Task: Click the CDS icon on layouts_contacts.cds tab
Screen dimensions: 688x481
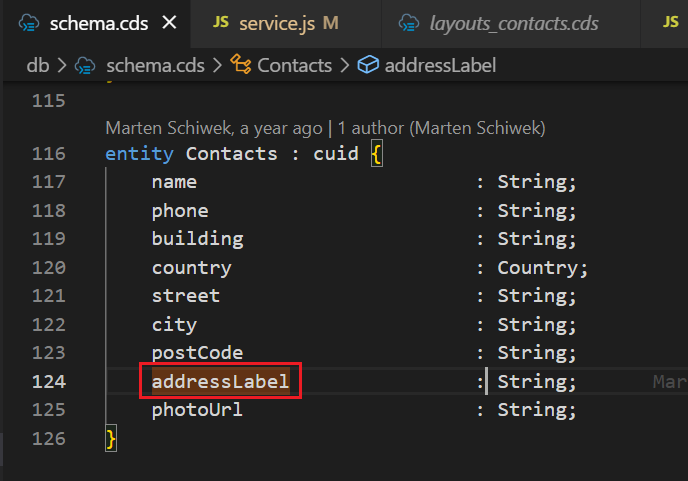Action: pos(408,23)
